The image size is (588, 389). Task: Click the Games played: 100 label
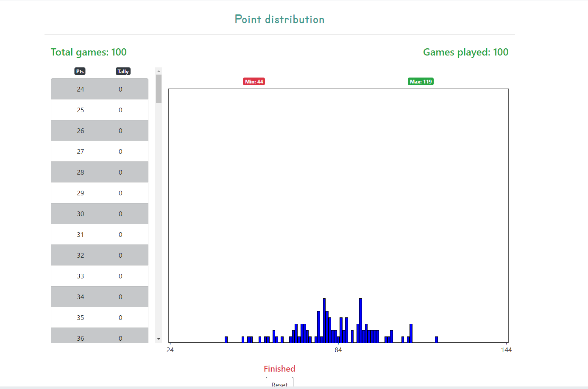tap(465, 52)
